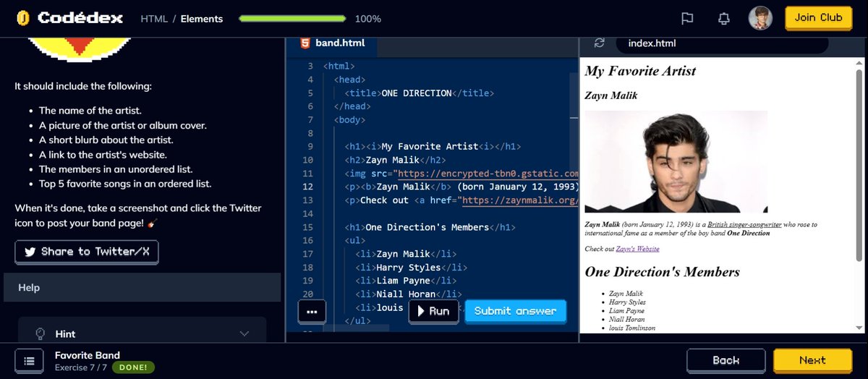Click the img src code line
Viewport: 868px width, 379px height.
[461, 174]
